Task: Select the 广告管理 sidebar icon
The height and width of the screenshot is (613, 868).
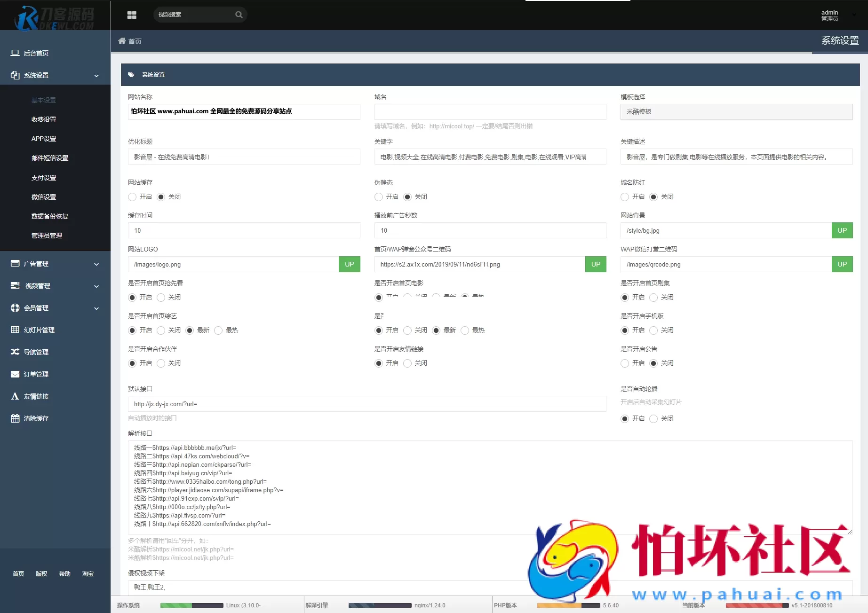Action: point(15,264)
